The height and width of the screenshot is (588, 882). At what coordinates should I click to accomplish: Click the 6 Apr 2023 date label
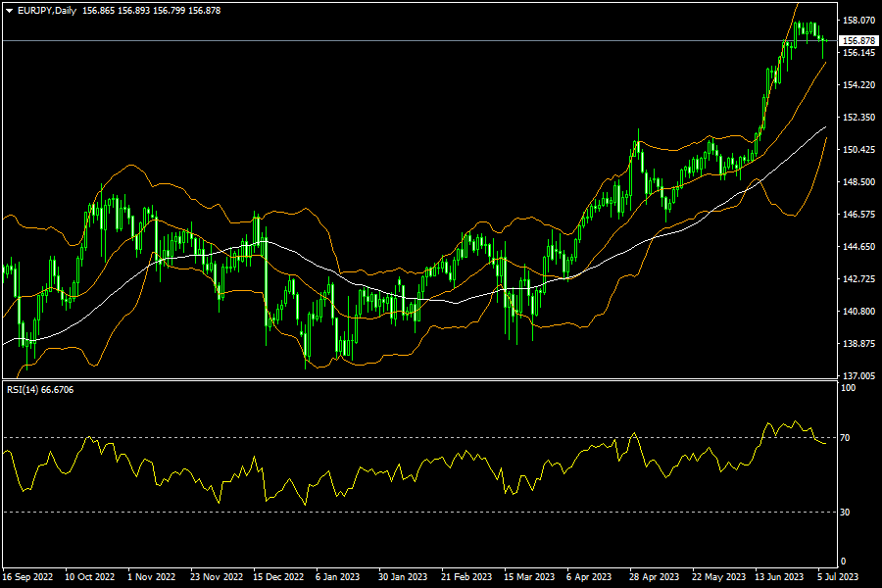click(589, 577)
